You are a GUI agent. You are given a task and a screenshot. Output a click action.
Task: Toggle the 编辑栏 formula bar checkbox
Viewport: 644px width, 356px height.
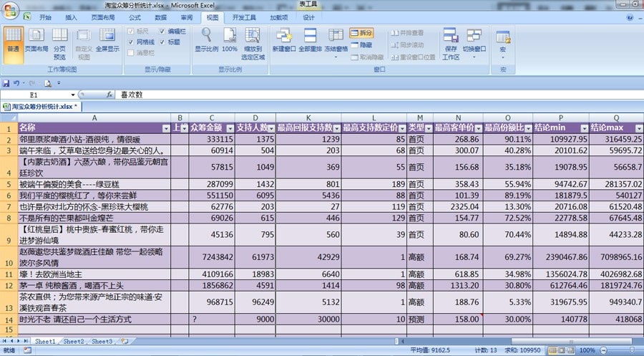(x=162, y=32)
